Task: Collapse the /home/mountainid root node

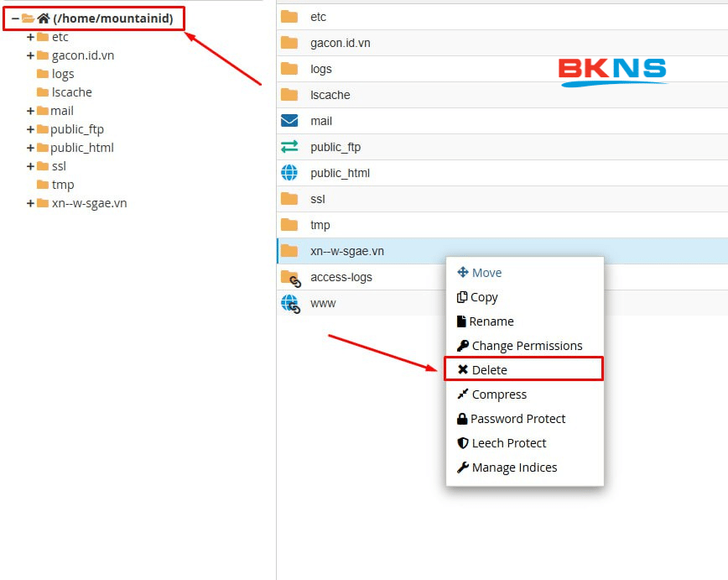Action: tap(15, 18)
